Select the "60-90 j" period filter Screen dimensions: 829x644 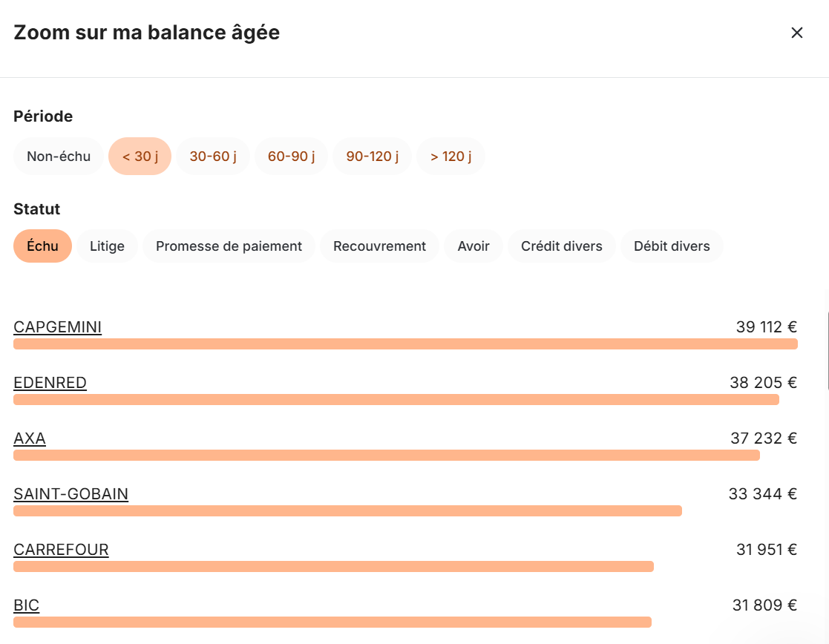pos(291,156)
